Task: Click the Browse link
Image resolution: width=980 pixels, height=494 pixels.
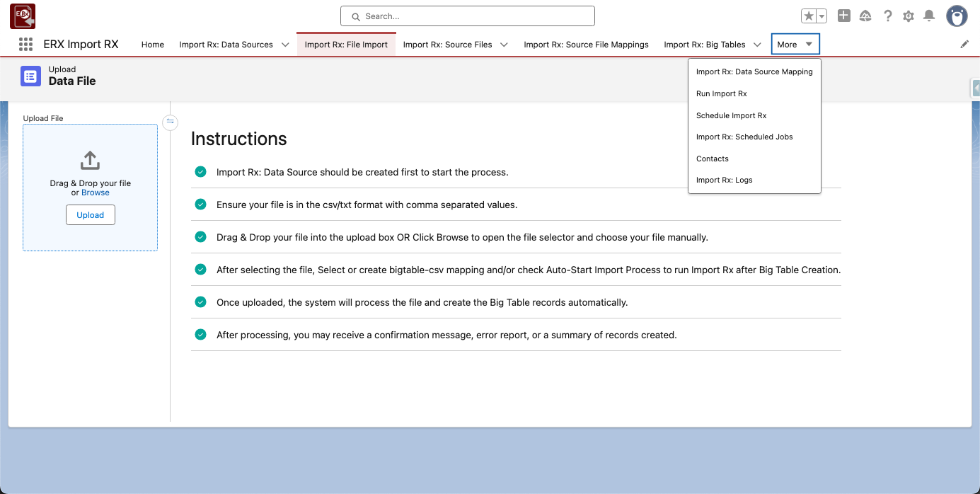Action: click(96, 193)
